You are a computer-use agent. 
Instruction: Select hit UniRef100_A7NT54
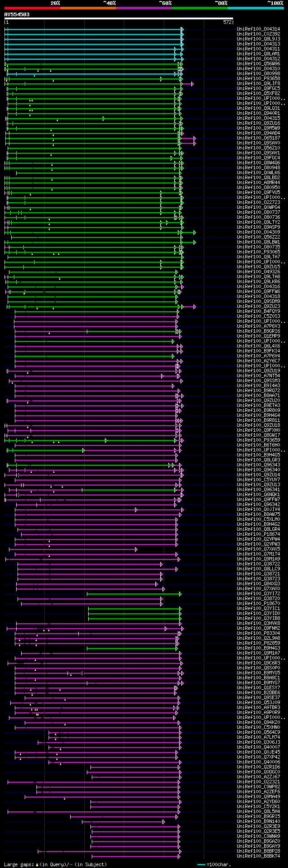click(x=258, y=375)
